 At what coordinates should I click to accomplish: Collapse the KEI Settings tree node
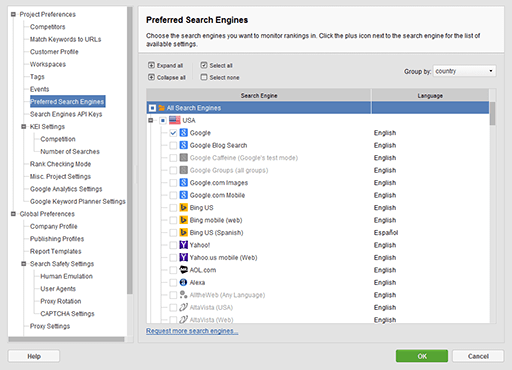pyautogui.click(x=24, y=127)
